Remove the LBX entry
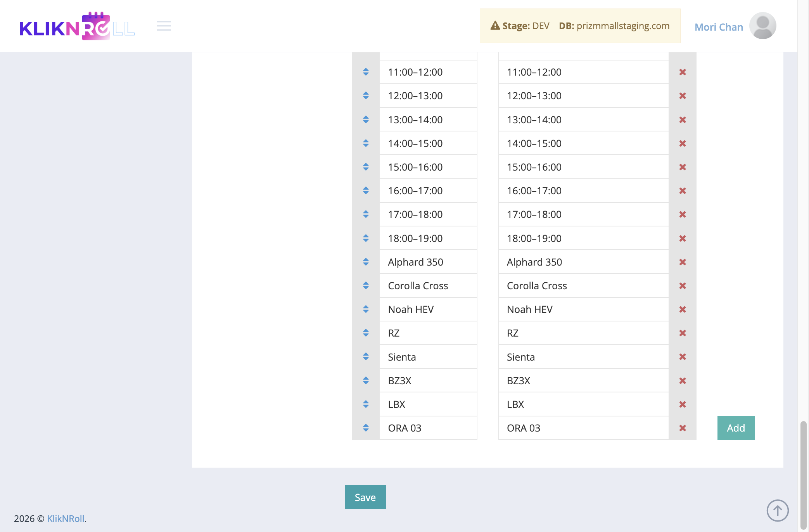Viewport: 809px width, 532px height. 683,404
